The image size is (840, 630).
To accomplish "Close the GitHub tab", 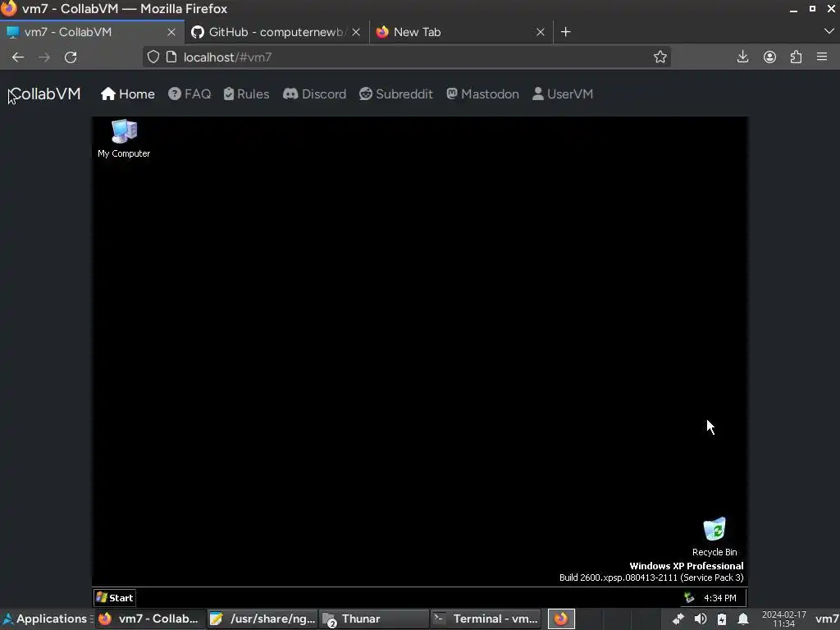I will tap(356, 32).
